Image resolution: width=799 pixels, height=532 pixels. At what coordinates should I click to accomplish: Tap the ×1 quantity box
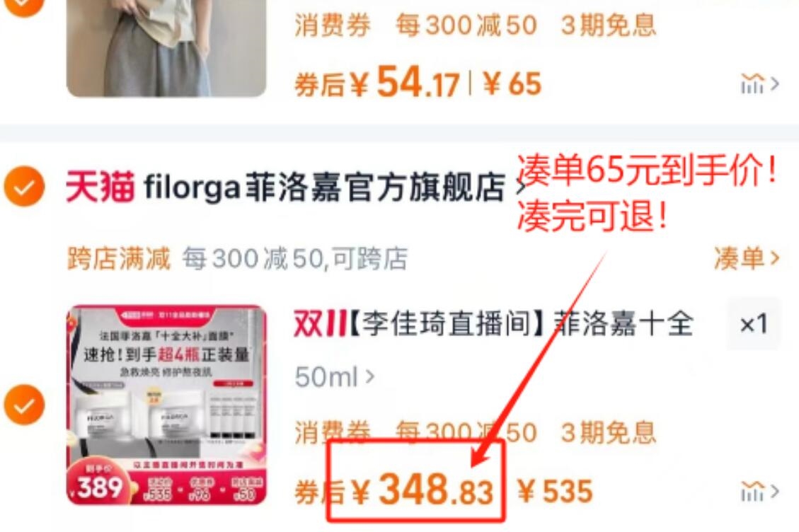(x=753, y=323)
